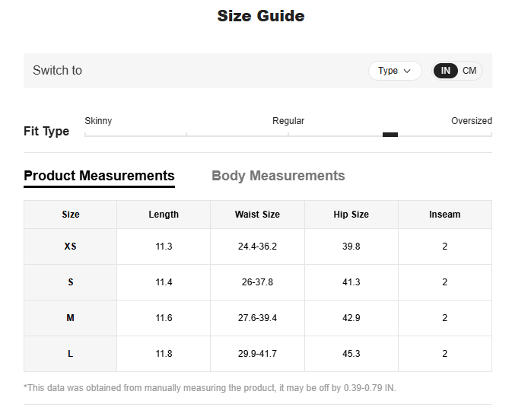Click the Waist Size column header
Image resolution: width=512 pixels, height=420 pixels.
pyautogui.click(x=257, y=215)
